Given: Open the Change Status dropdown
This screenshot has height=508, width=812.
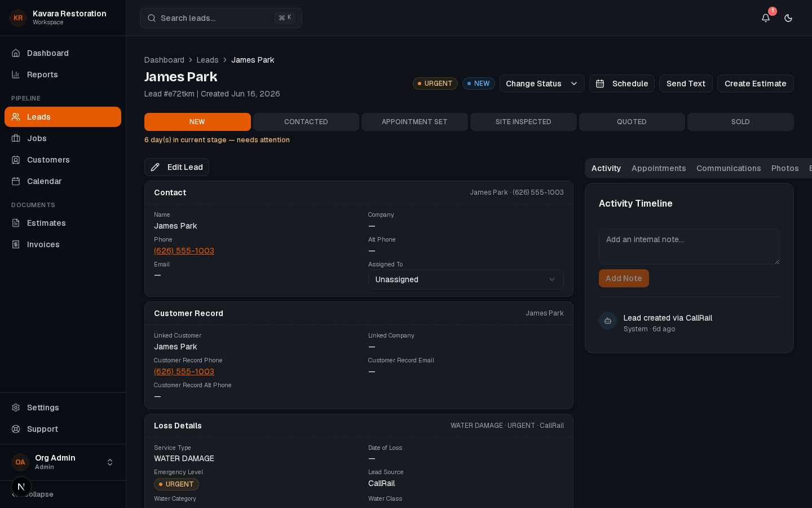Looking at the screenshot, I should (x=542, y=84).
